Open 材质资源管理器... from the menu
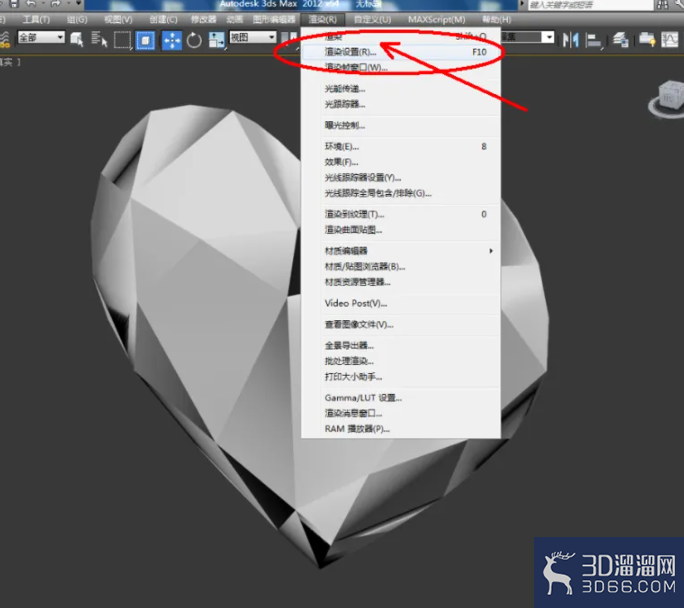684x608 pixels. (400, 282)
